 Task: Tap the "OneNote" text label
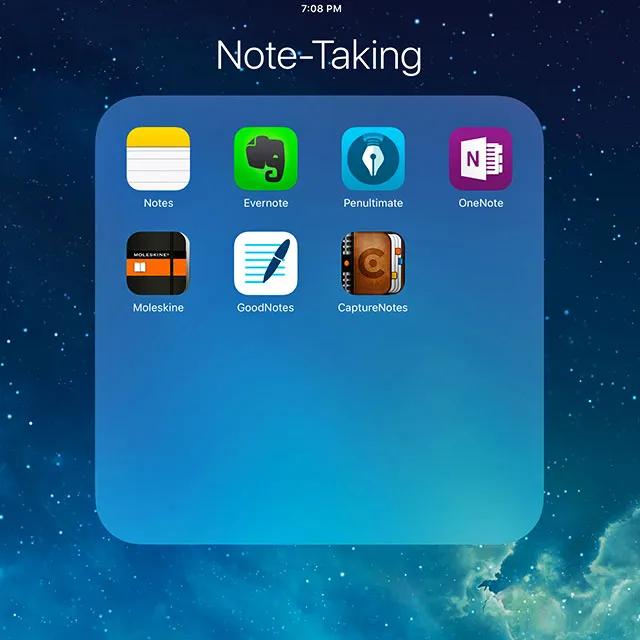pyautogui.click(x=481, y=203)
